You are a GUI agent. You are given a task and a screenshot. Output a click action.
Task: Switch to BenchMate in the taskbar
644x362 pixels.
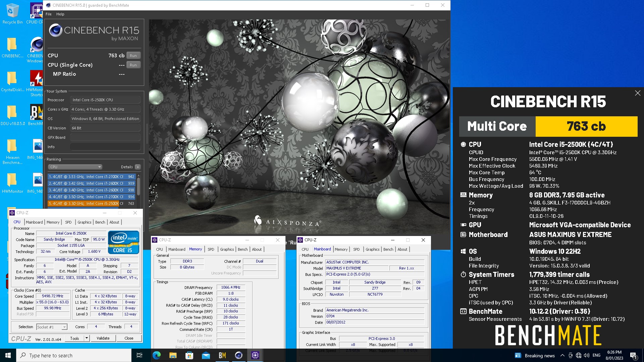pos(222,355)
